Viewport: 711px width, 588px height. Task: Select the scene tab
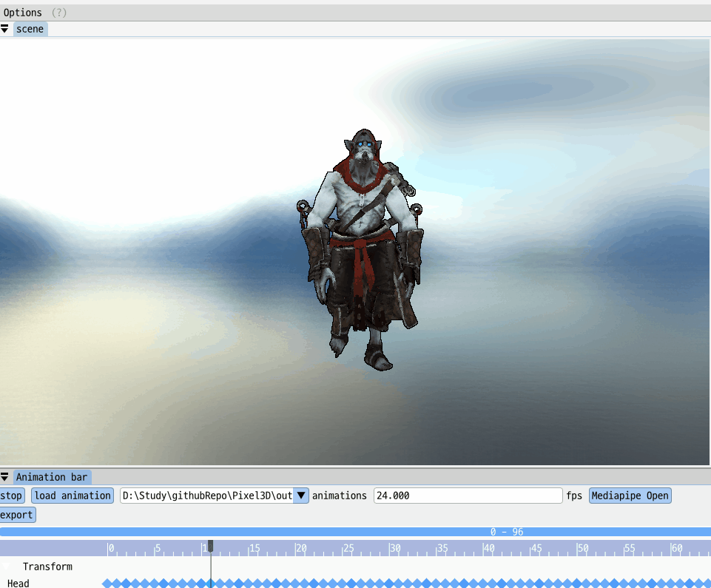(30, 29)
